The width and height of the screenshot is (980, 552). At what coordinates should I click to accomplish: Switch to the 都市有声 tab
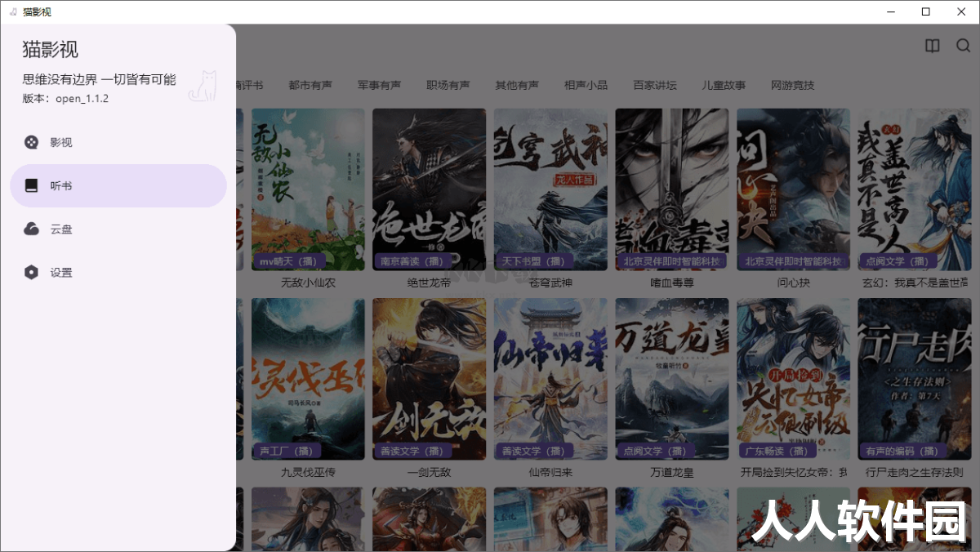(310, 85)
